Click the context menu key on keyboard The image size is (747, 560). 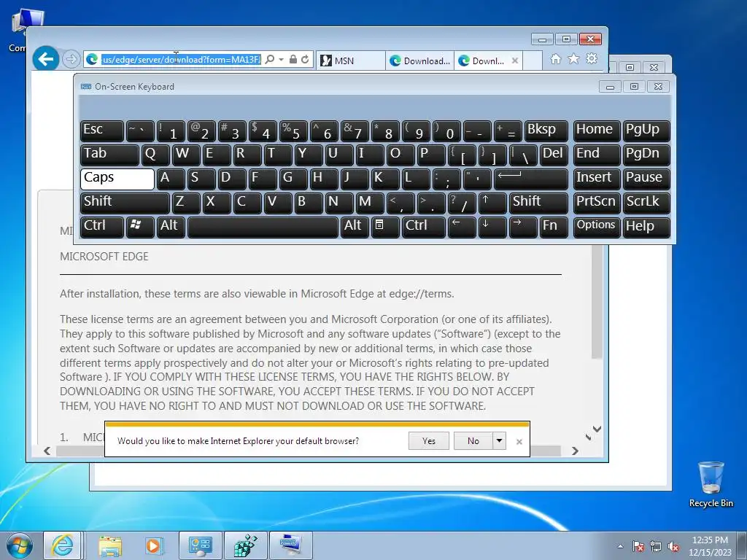tap(385, 227)
